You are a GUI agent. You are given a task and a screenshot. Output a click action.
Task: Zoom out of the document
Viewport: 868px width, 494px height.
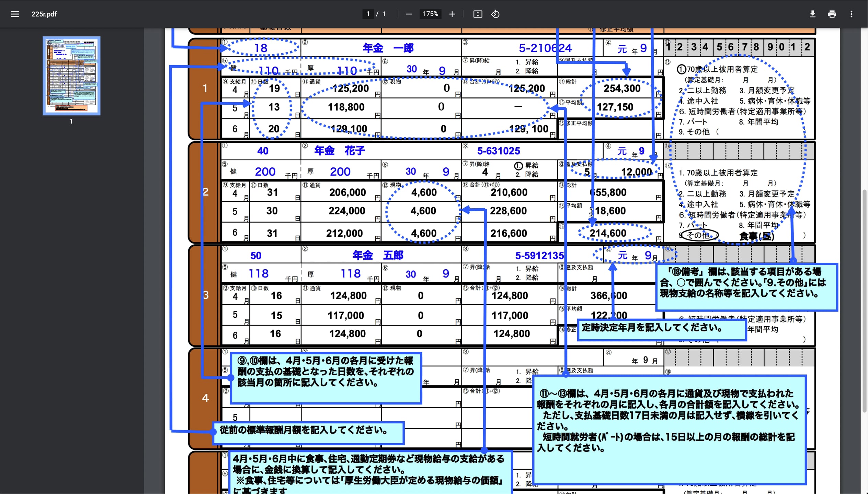click(409, 14)
